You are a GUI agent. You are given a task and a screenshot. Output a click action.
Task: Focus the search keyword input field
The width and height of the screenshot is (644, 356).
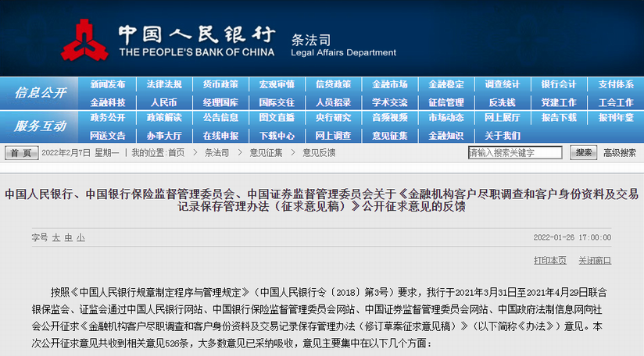tap(515, 152)
